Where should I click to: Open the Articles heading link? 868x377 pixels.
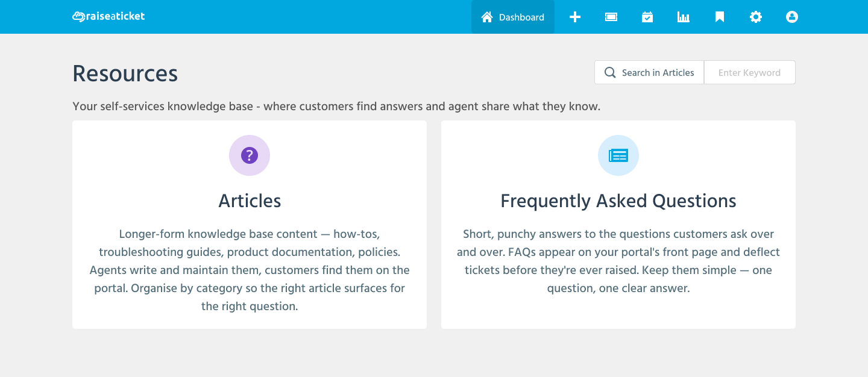click(x=250, y=201)
